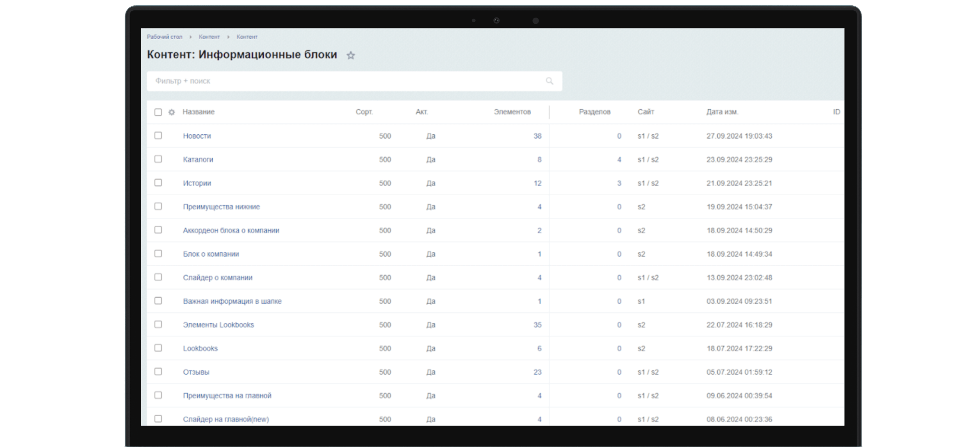This screenshot has height=447, width=980.
Task: Open Важная информация в шапке link
Action: 232,301
